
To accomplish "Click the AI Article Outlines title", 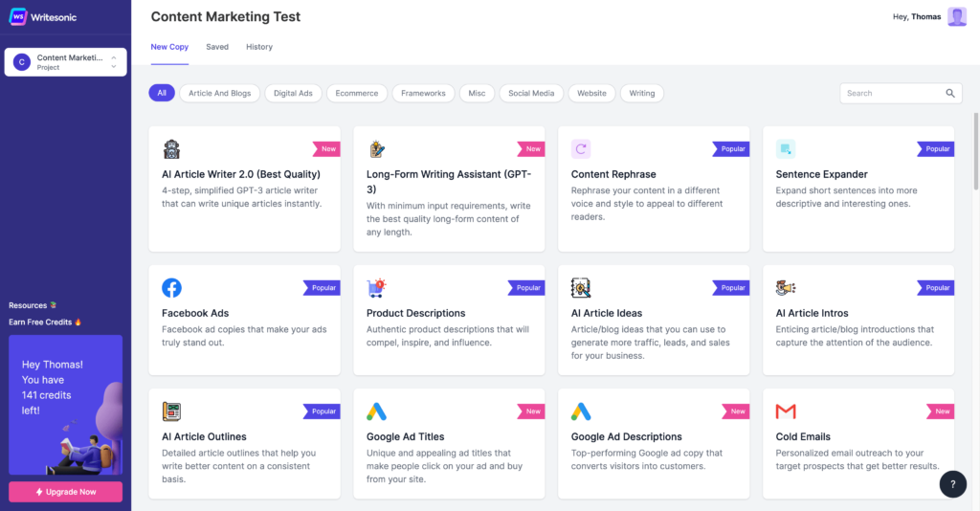I will (204, 436).
